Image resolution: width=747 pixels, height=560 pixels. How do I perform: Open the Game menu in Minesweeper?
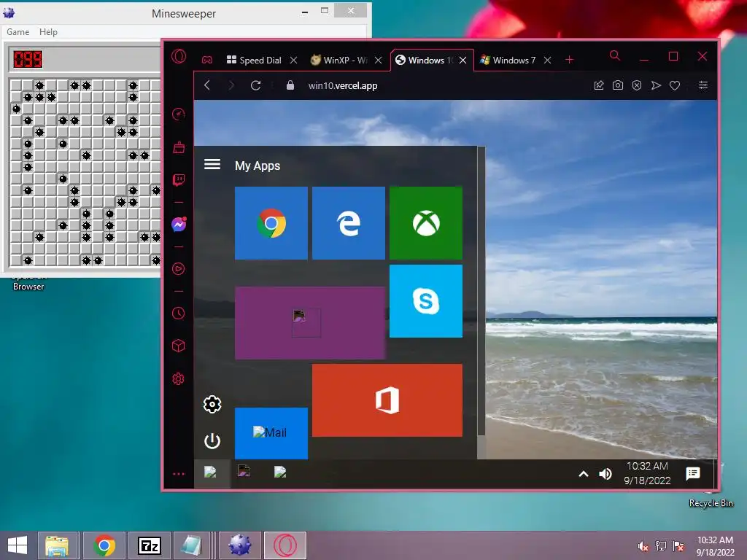[x=18, y=32]
